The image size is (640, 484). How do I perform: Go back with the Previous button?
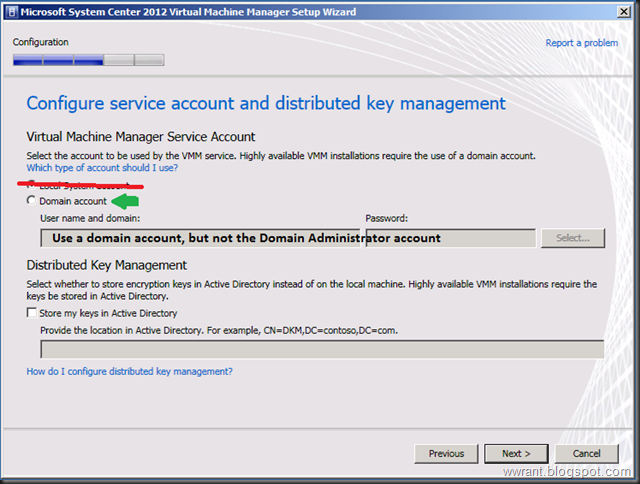(x=446, y=453)
